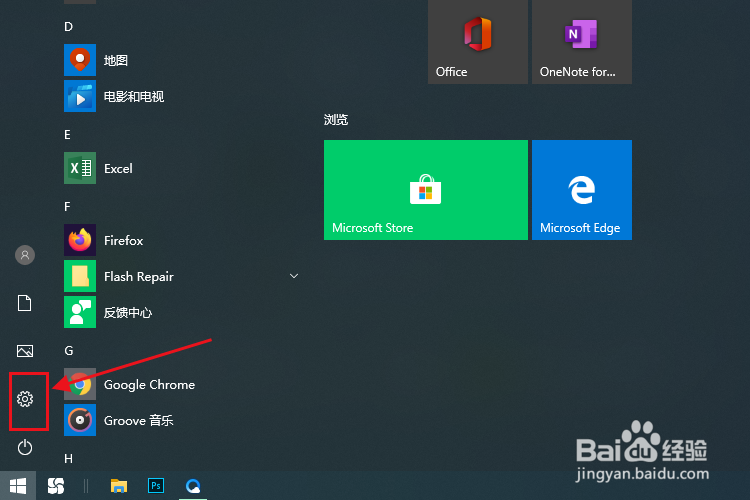Viewport: 750px width, 500px height.
Task: Click the Windows Start button
Action: [x=18, y=486]
